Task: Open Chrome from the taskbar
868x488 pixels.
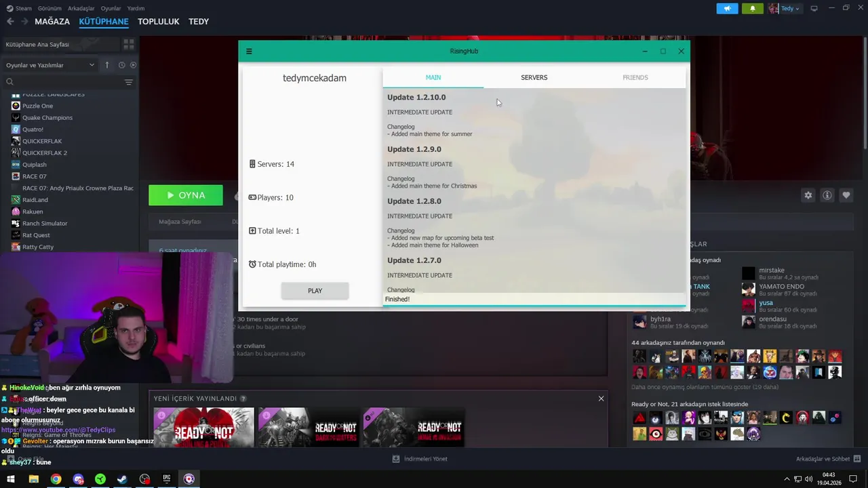Action: 56,479
